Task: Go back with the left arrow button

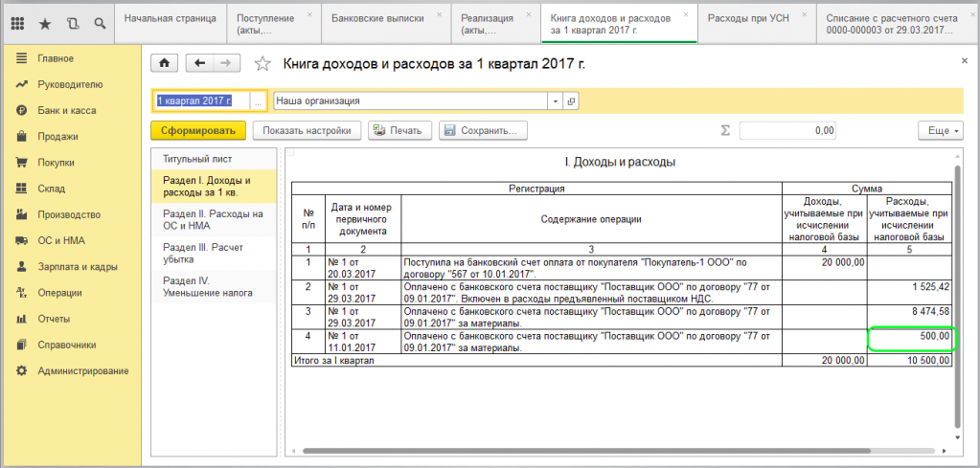Action: click(199, 64)
